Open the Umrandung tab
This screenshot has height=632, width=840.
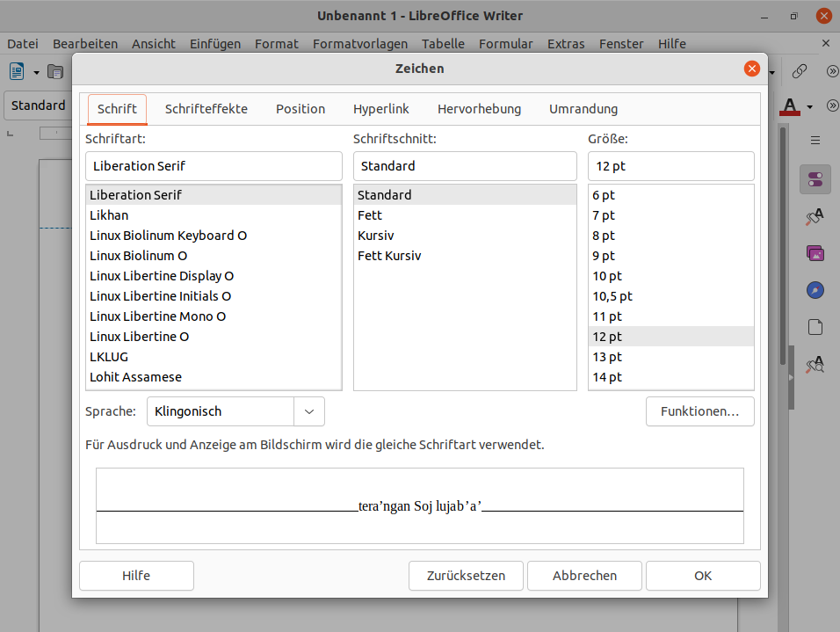coord(583,109)
